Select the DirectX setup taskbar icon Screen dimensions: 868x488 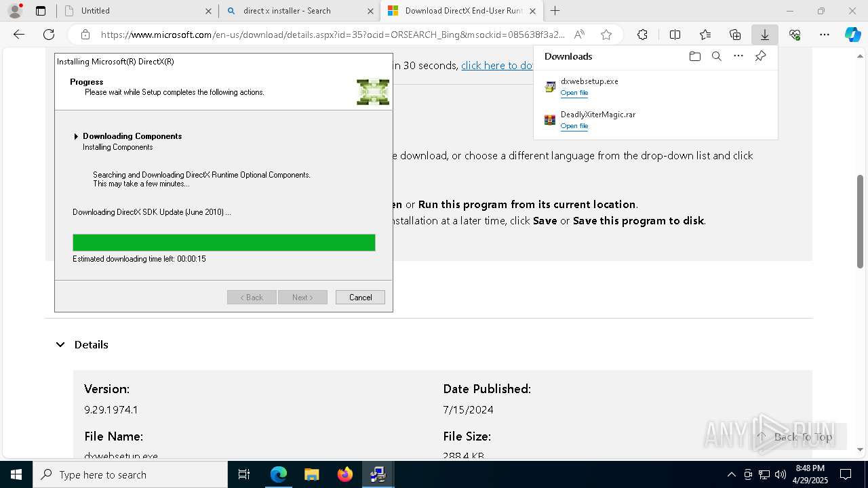point(378,474)
